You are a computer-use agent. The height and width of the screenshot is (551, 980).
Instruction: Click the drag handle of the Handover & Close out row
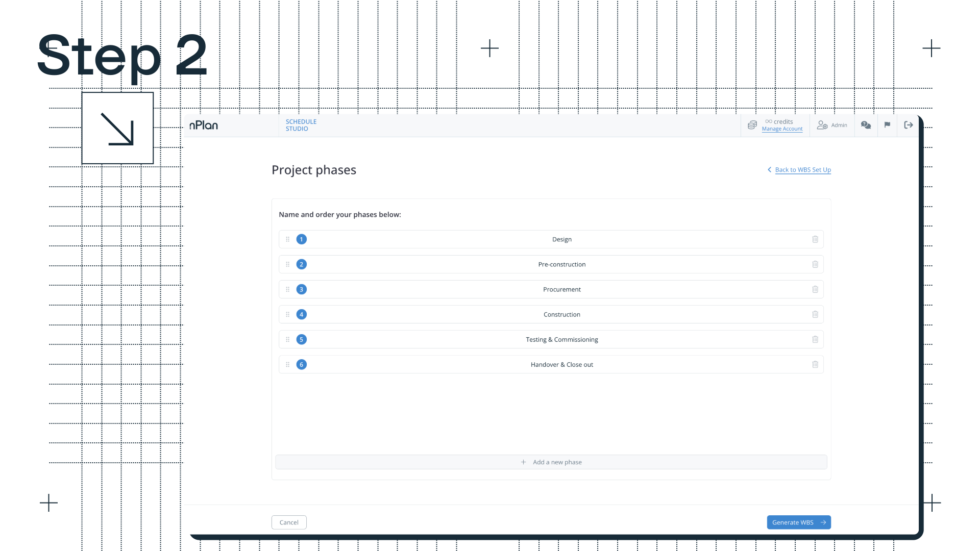tap(287, 364)
